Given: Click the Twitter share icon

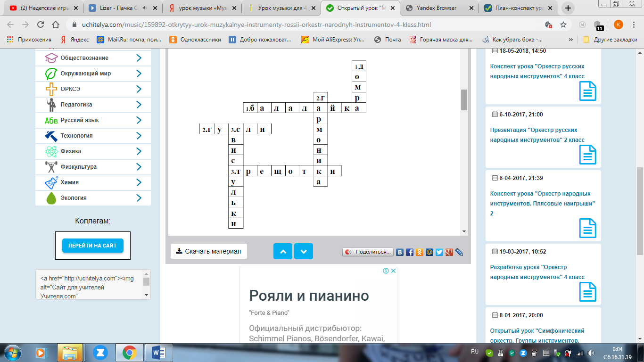Looking at the screenshot, I should pos(439,252).
